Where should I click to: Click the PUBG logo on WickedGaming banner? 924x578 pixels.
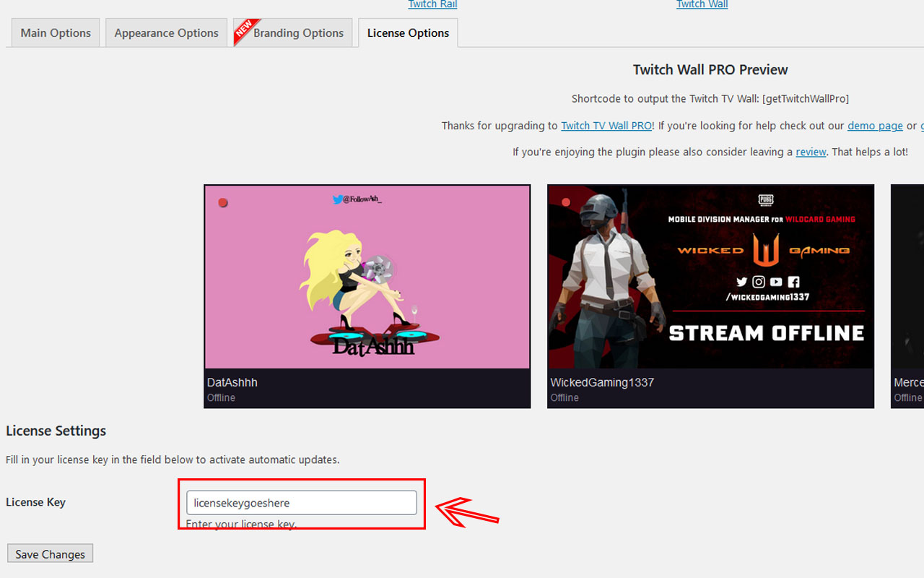click(x=766, y=201)
